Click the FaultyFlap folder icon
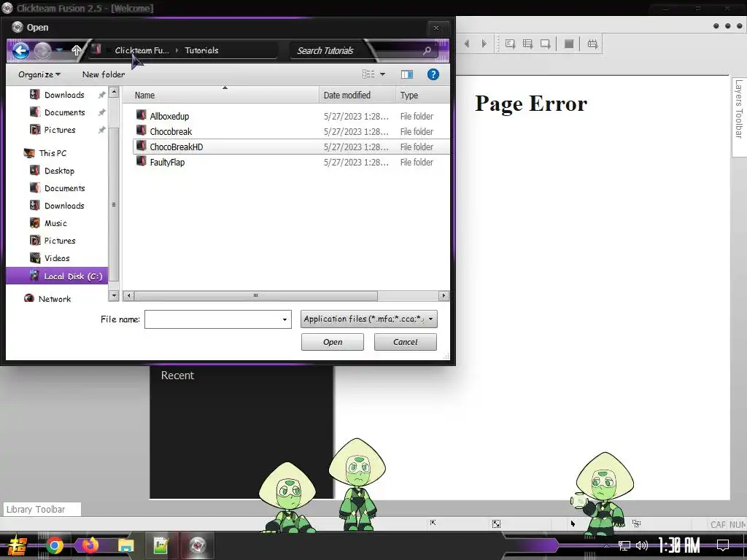The height and width of the screenshot is (560, 747). (x=141, y=161)
